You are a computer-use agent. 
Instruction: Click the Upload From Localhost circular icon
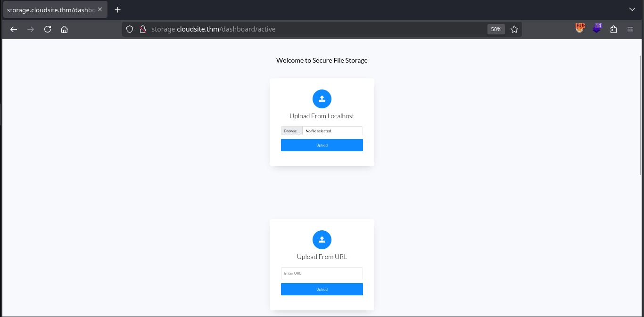click(x=322, y=99)
